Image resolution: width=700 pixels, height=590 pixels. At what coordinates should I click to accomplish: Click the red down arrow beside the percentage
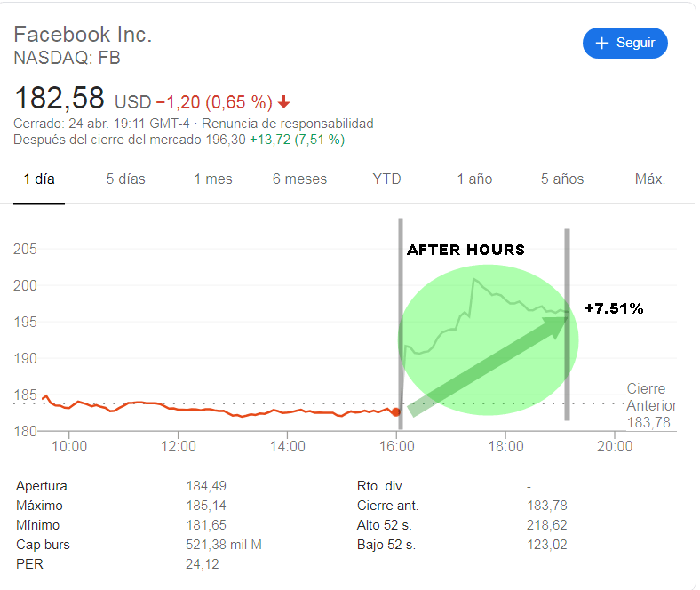coord(283,100)
